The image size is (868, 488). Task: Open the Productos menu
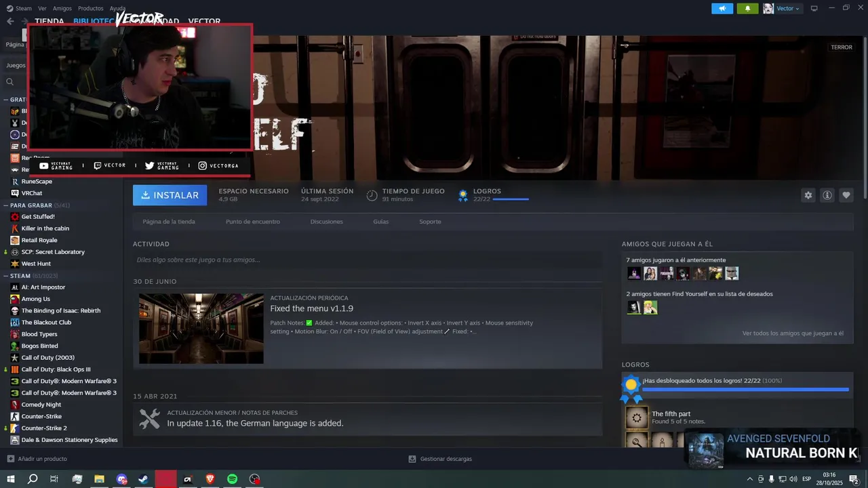point(91,8)
